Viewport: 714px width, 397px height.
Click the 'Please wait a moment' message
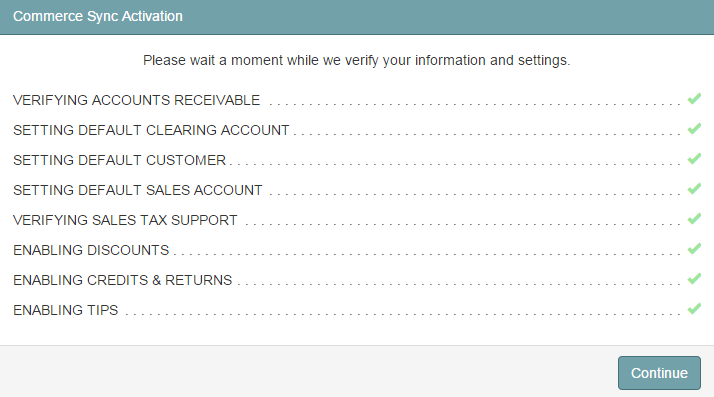[357, 61]
